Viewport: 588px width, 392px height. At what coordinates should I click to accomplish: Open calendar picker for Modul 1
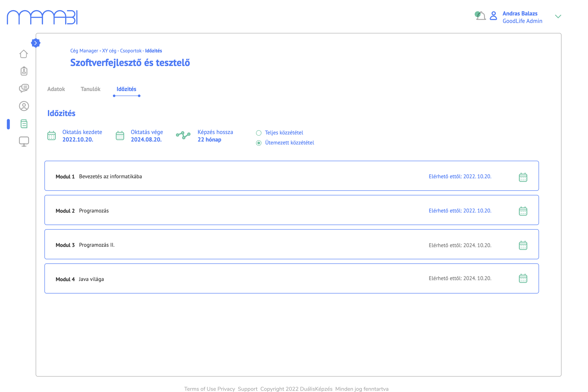click(523, 177)
